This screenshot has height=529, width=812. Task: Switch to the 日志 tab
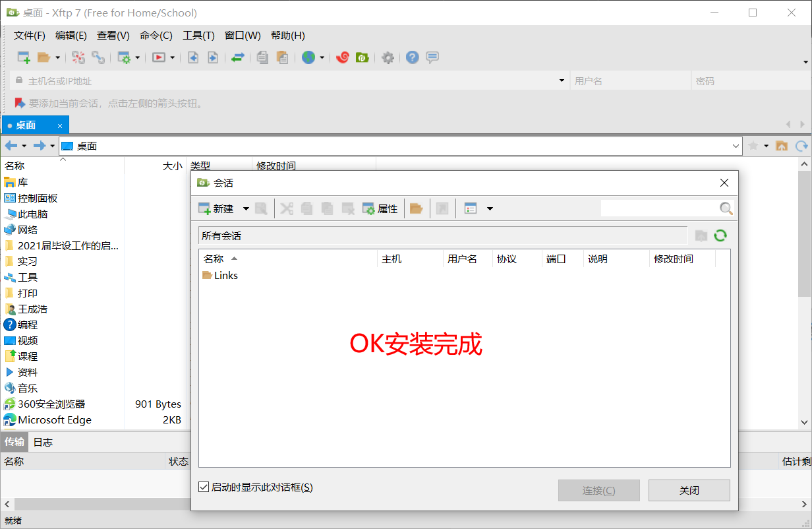(43, 443)
